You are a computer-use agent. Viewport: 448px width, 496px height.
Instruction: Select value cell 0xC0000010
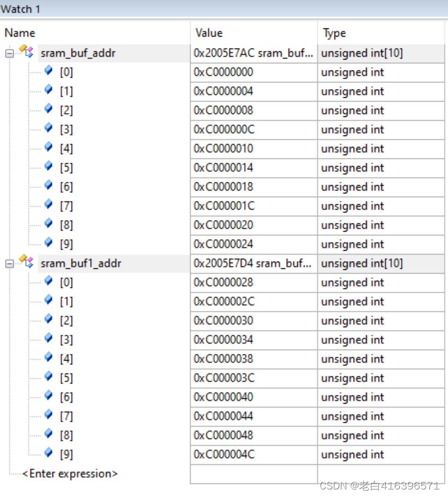(254, 149)
